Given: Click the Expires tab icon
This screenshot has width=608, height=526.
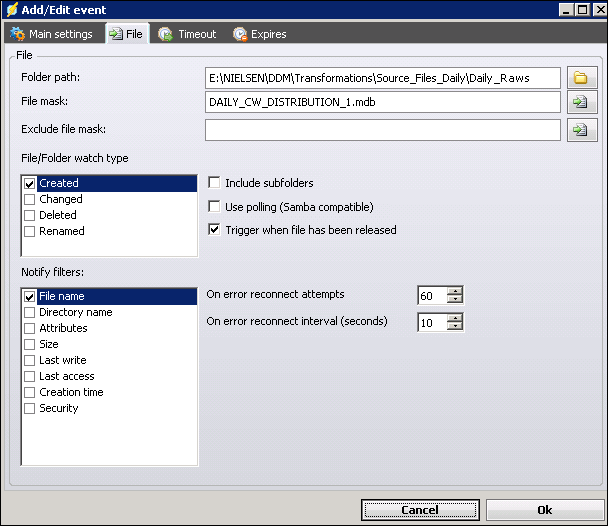Looking at the screenshot, I should [x=240, y=34].
